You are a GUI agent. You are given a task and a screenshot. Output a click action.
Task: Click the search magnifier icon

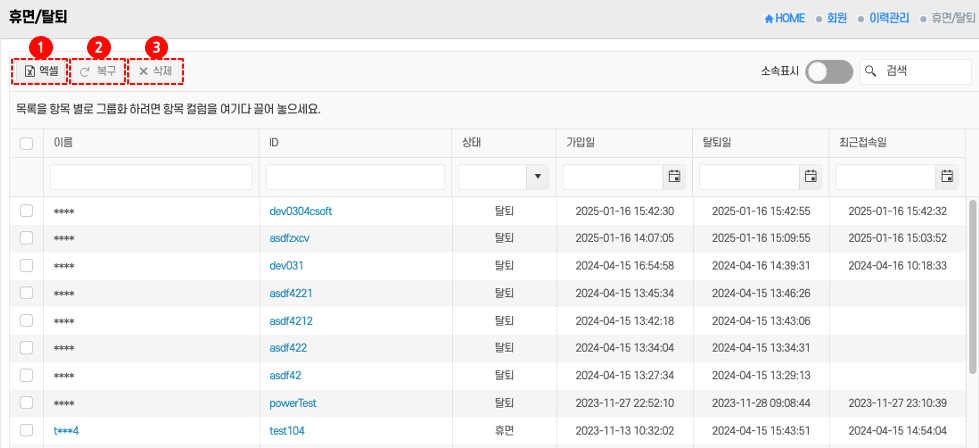click(x=871, y=71)
